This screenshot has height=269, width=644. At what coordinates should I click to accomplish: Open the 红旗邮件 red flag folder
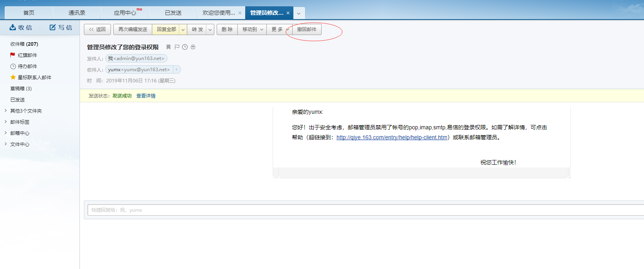click(x=27, y=55)
